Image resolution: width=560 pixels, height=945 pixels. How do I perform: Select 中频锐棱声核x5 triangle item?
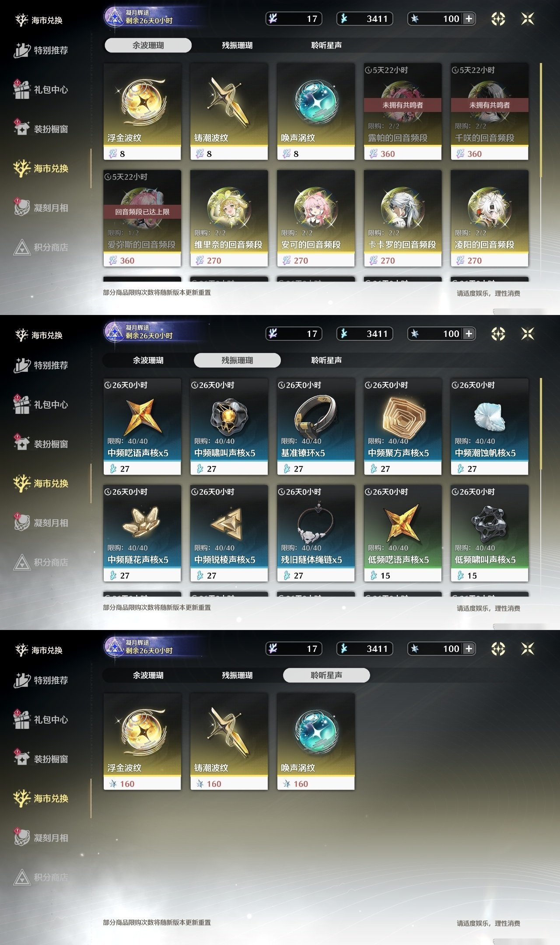pyautogui.click(x=229, y=533)
